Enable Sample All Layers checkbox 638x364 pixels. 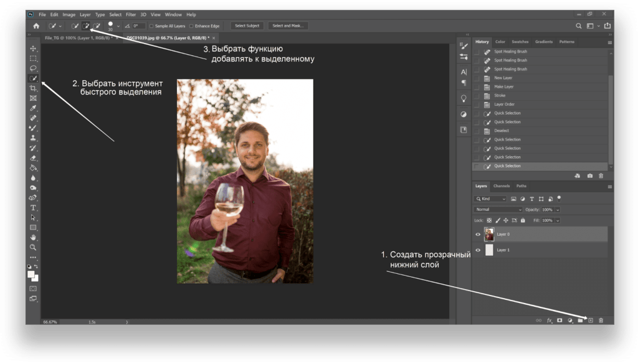[x=151, y=26]
